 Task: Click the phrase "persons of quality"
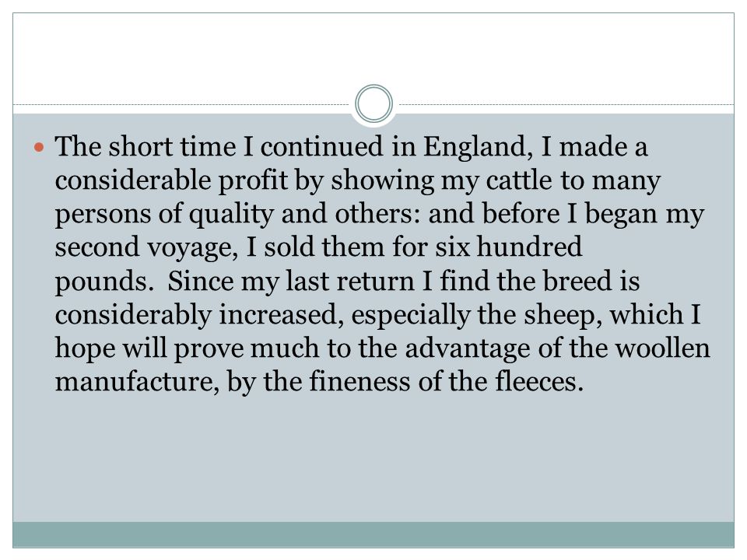pyautogui.click(x=164, y=215)
